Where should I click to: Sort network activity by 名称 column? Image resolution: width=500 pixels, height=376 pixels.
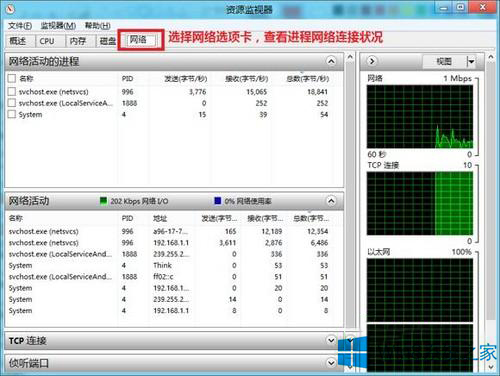[16, 219]
